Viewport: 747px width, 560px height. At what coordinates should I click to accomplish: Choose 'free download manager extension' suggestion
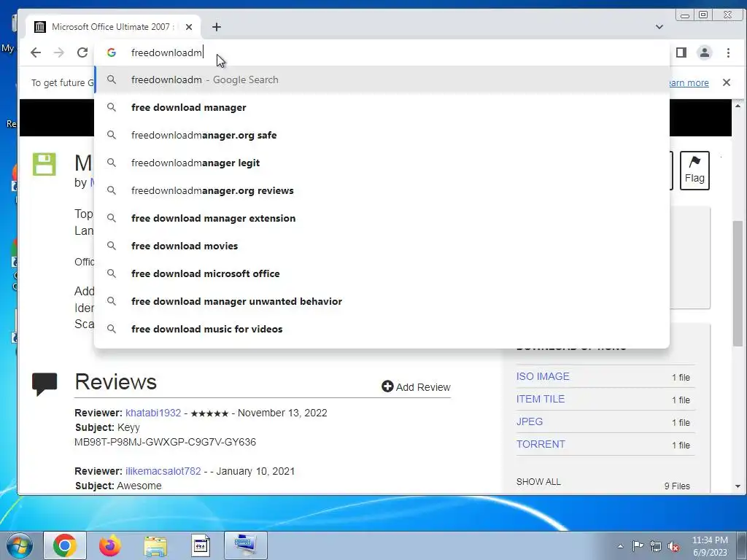(x=382, y=218)
